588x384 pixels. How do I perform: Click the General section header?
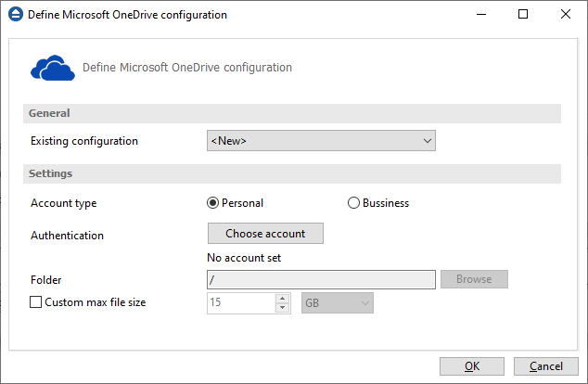point(292,114)
